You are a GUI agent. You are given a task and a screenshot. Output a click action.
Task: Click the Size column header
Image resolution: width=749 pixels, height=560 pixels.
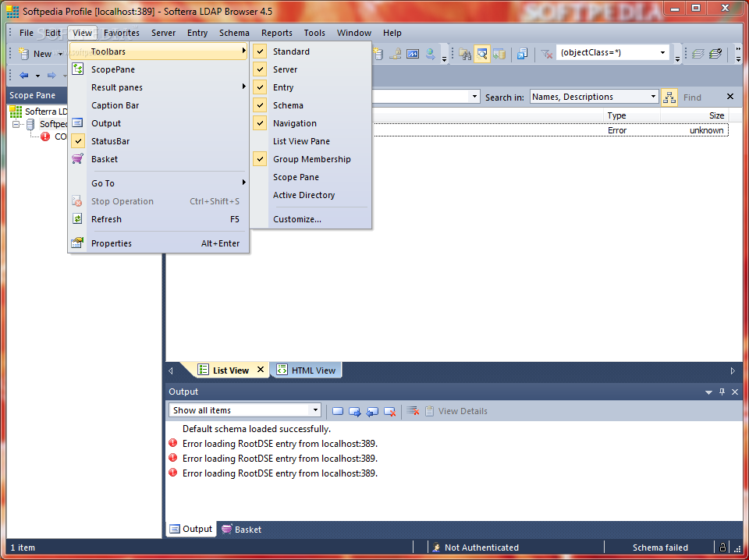[694, 115]
